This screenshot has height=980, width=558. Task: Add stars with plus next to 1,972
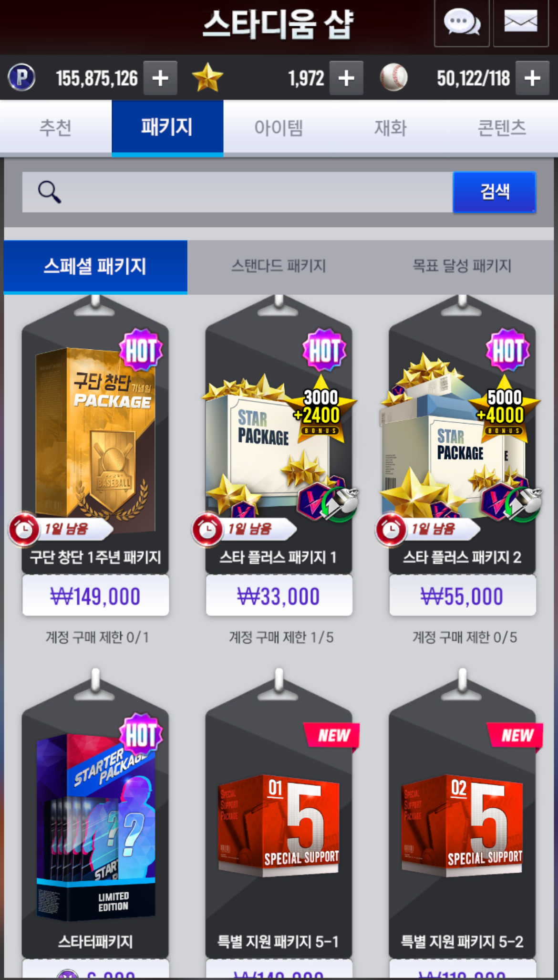click(x=346, y=78)
